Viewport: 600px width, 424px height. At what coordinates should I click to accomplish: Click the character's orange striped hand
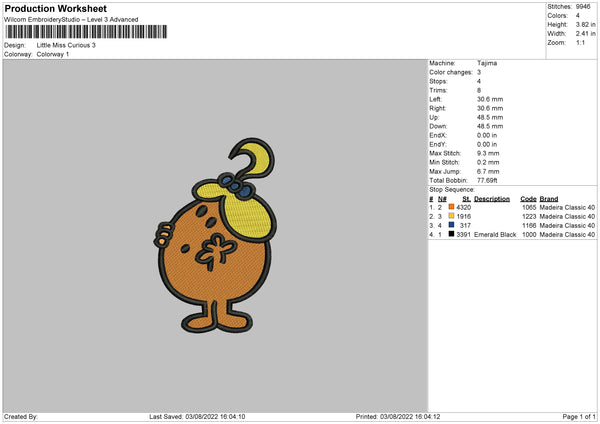164,234
